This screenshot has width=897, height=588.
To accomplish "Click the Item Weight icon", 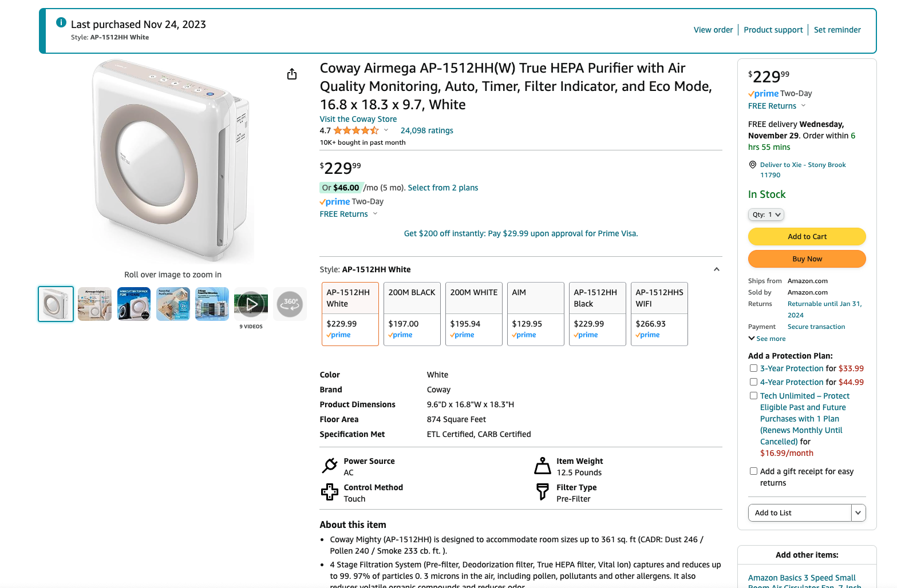I will (543, 466).
